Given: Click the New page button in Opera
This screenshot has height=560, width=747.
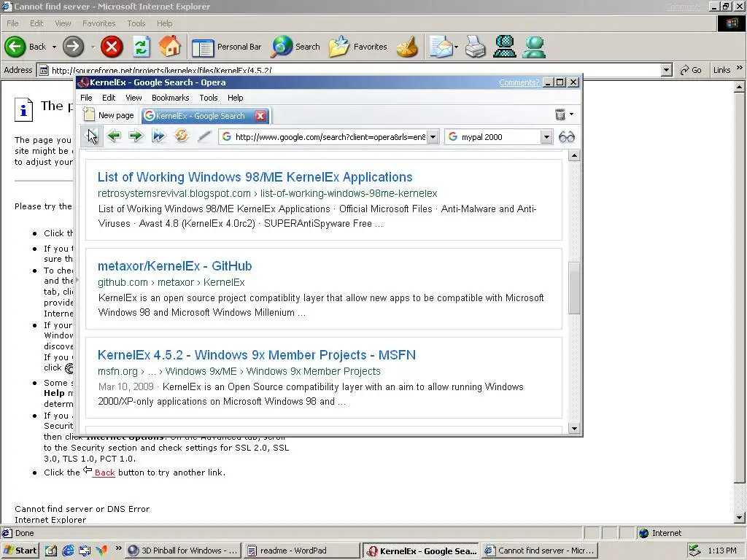Looking at the screenshot, I should pos(109,115).
